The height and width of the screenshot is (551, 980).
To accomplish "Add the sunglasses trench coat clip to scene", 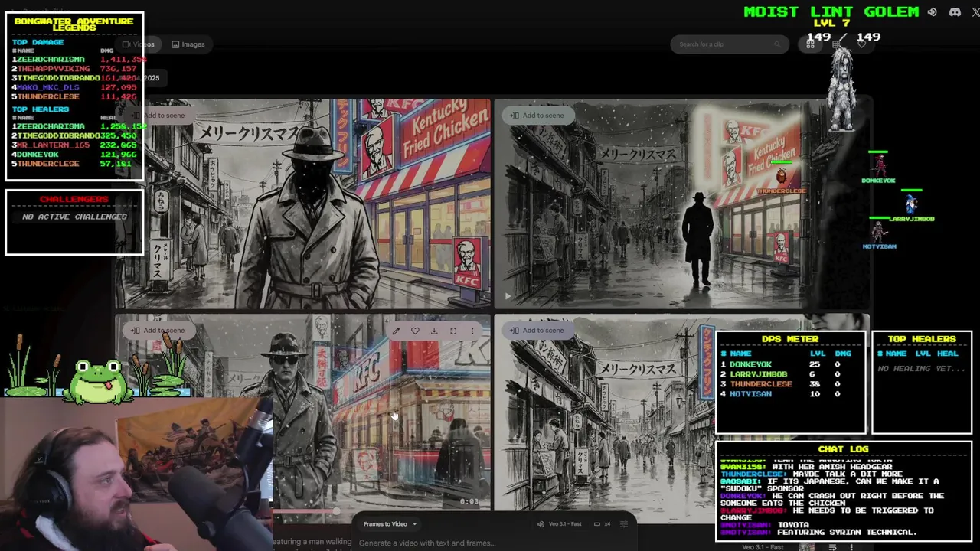I will pyautogui.click(x=158, y=331).
